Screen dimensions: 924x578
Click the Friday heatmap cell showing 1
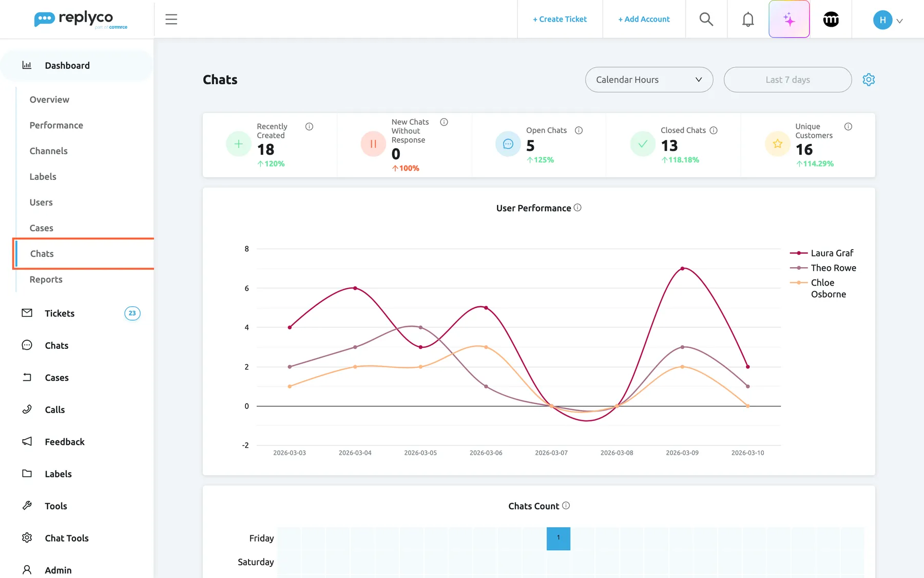tap(559, 538)
